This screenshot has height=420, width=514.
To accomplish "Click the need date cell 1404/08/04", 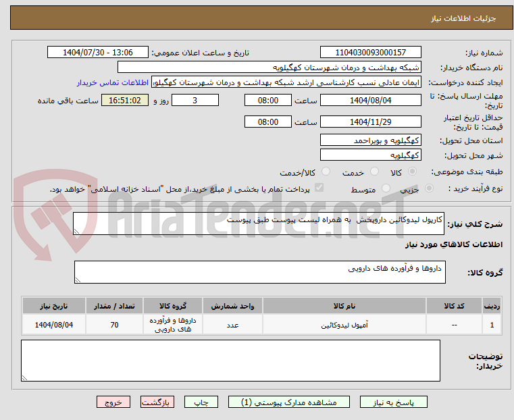I will (x=54, y=325).
